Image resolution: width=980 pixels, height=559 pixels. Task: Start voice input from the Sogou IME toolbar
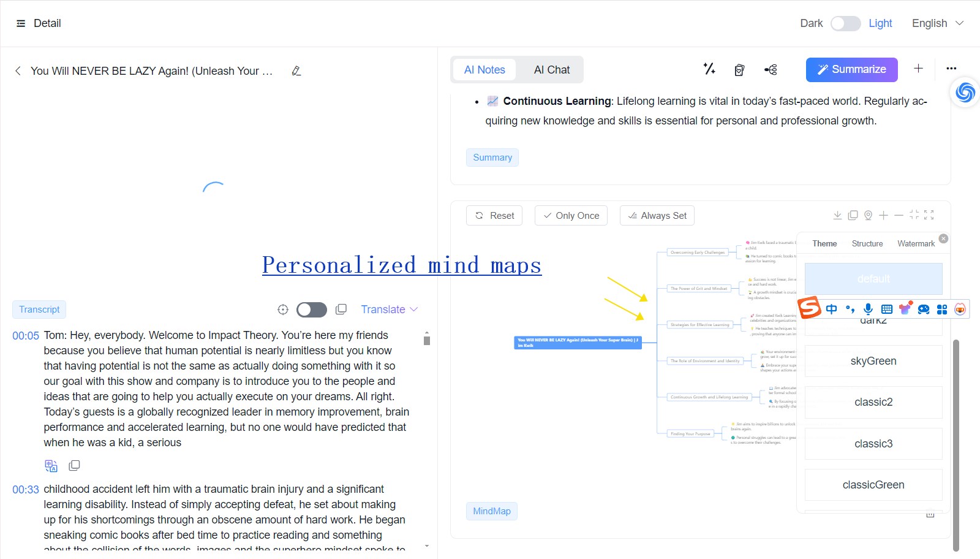pos(867,310)
